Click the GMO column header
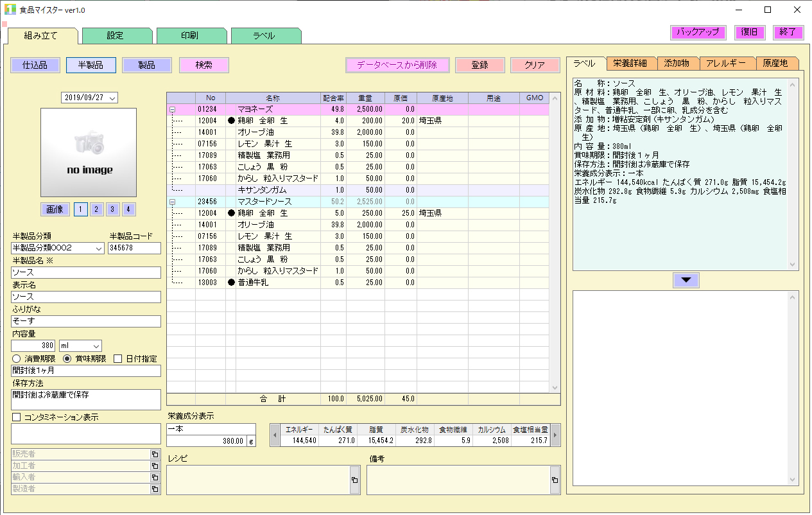 pyautogui.click(x=534, y=98)
